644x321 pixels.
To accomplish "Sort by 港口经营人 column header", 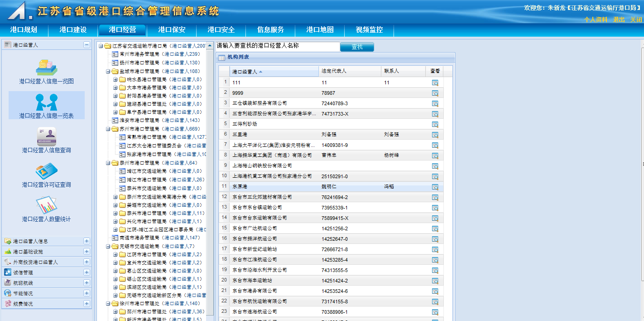I will pyautogui.click(x=245, y=72).
